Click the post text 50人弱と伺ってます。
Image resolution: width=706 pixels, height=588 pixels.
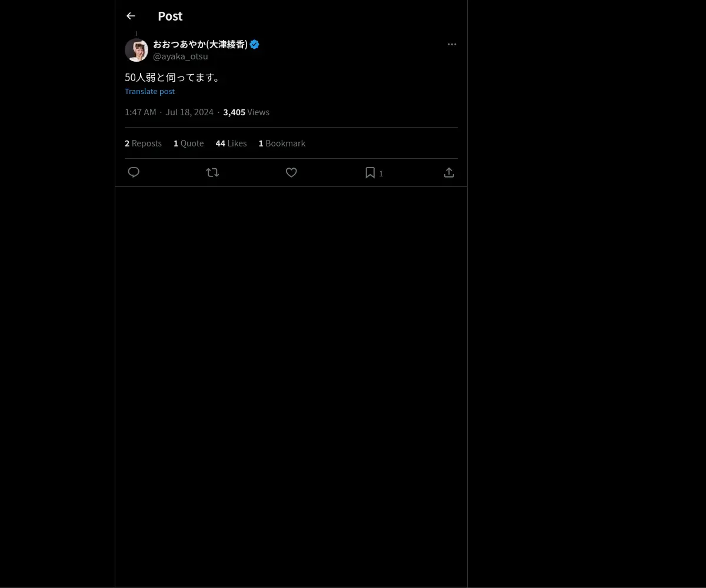172,78
